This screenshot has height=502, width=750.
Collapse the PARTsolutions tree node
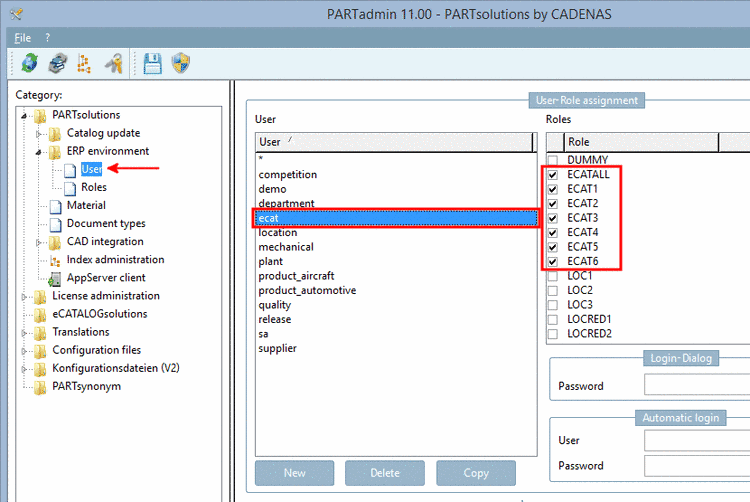pos(24,116)
